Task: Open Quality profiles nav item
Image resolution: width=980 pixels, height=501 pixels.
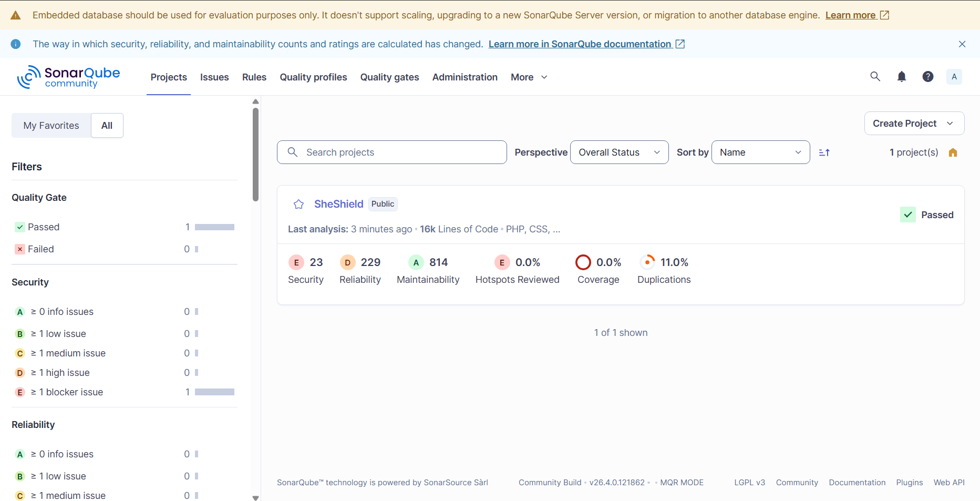Action: tap(313, 77)
